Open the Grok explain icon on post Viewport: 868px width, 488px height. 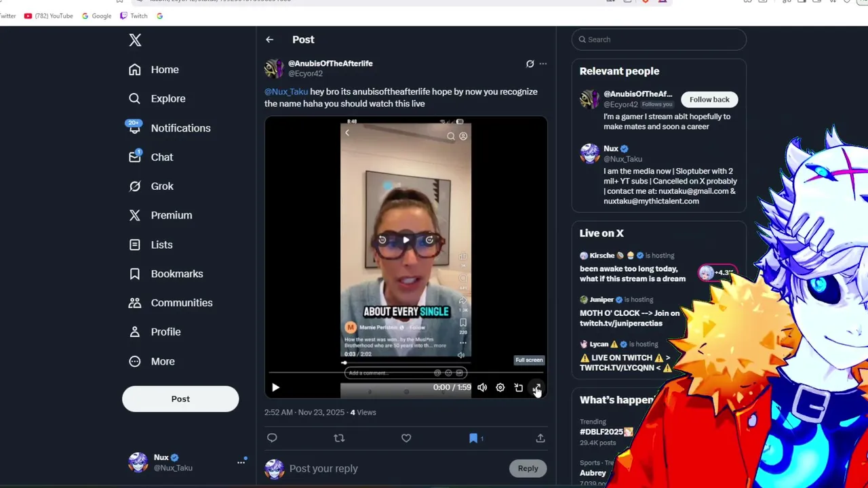[530, 64]
